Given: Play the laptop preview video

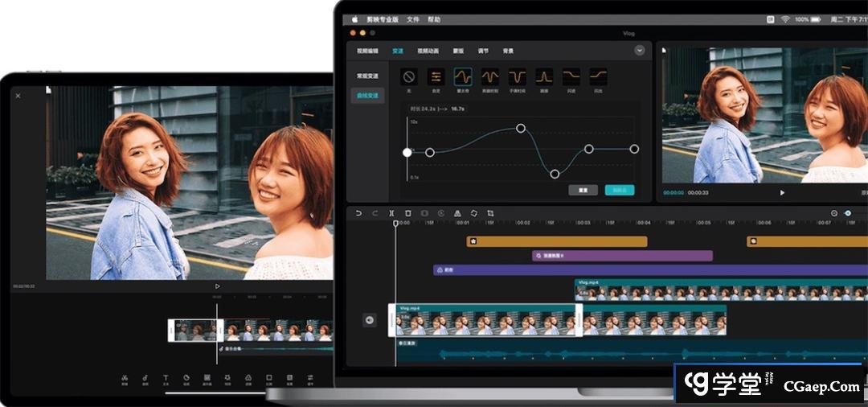Looking at the screenshot, I should [x=782, y=193].
